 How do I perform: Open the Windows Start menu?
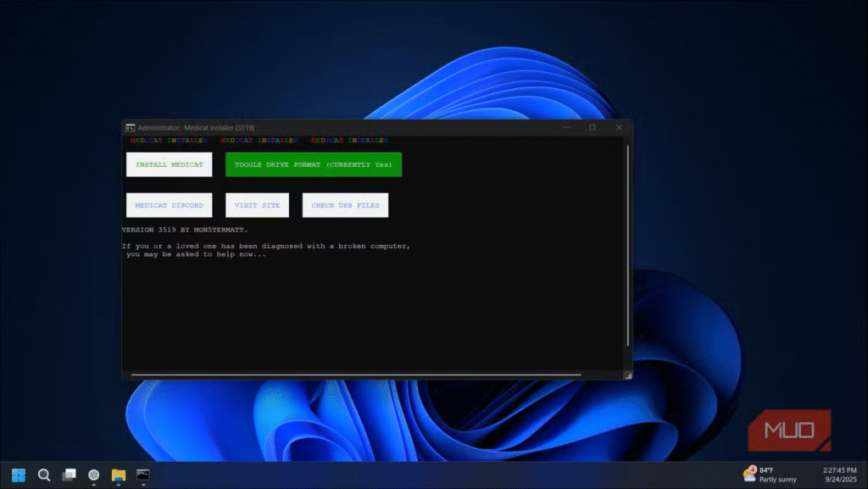pyautogui.click(x=19, y=475)
